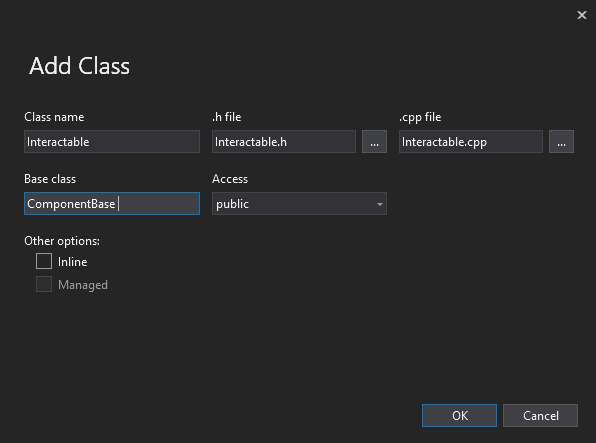The width and height of the screenshot is (596, 443).
Task: Open the Access dropdown showing public
Action: (x=299, y=204)
